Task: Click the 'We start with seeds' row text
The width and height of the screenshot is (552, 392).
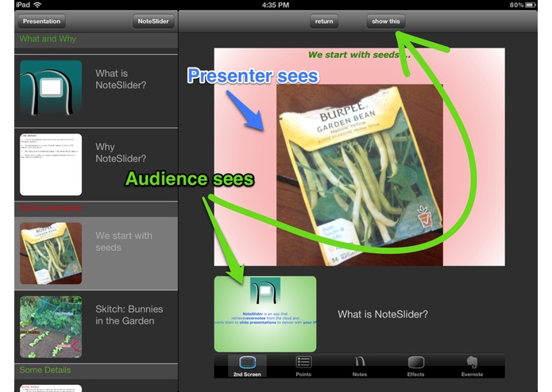Action: point(124,241)
